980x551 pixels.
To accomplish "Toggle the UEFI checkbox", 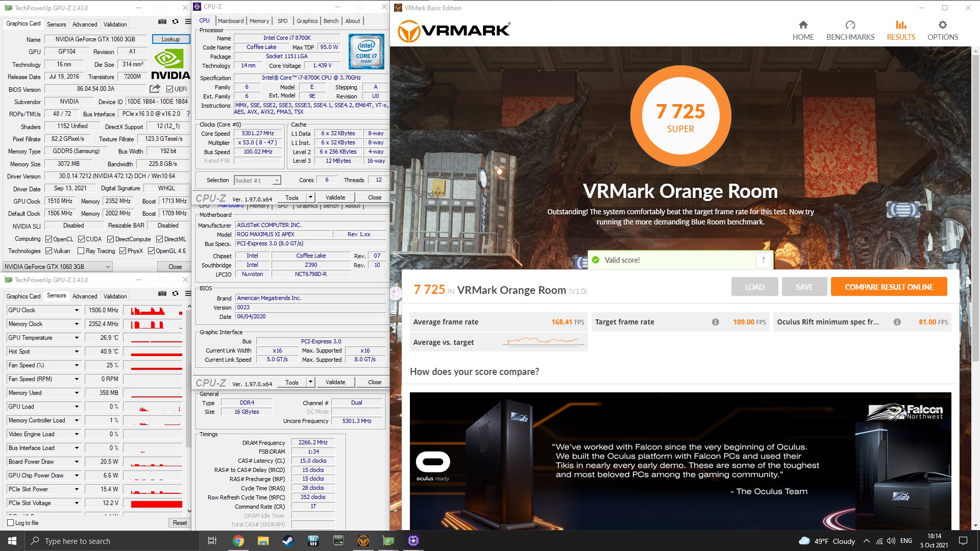I will coord(169,89).
